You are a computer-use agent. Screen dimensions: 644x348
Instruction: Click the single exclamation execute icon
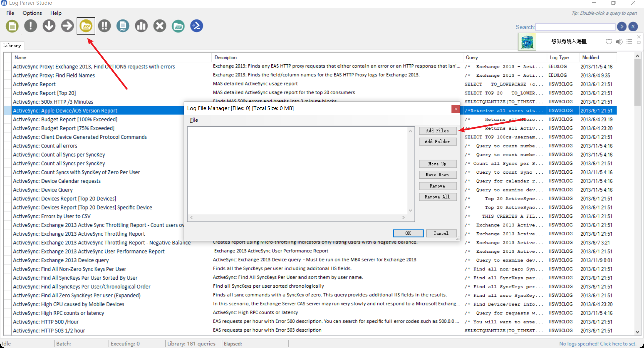click(31, 26)
